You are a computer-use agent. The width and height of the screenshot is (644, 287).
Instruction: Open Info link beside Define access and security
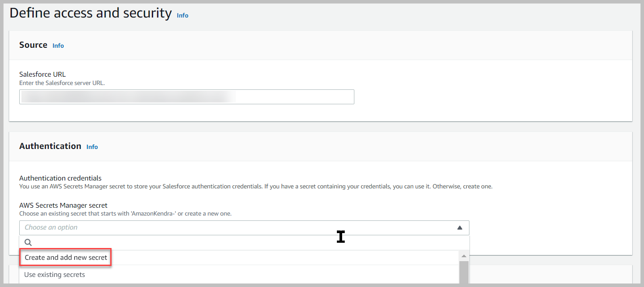pos(182,15)
